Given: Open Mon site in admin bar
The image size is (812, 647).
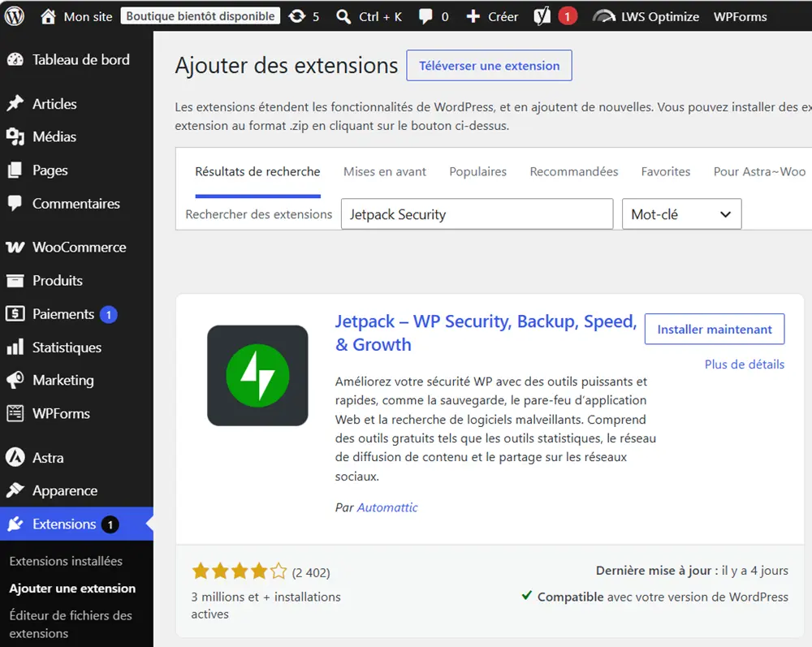Looking at the screenshot, I should tap(88, 16).
